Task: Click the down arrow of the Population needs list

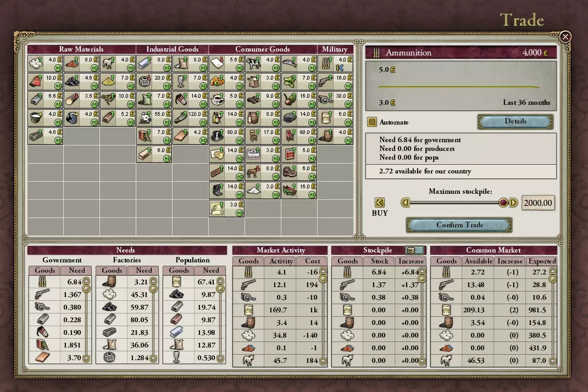Action: (x=220, y=359)
